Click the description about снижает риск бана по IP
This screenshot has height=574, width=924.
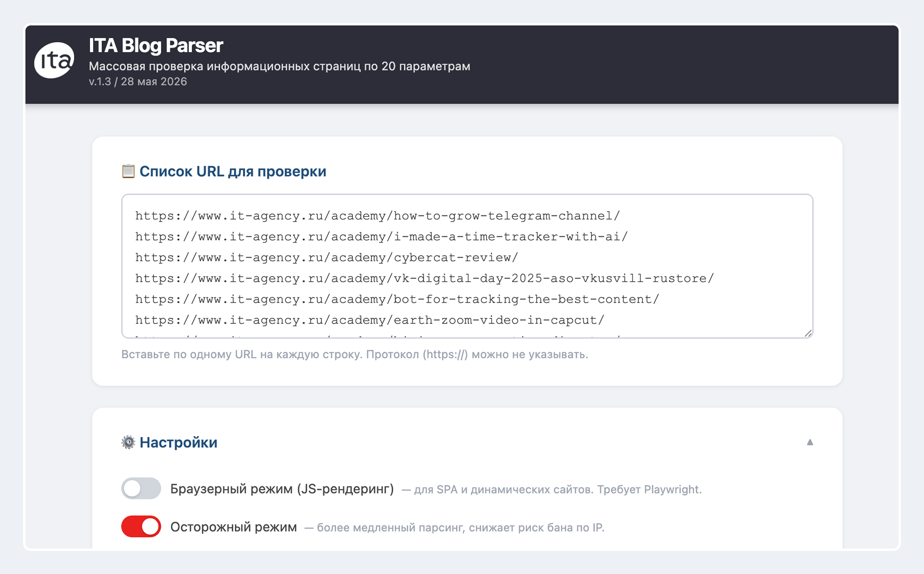point(454,527)
